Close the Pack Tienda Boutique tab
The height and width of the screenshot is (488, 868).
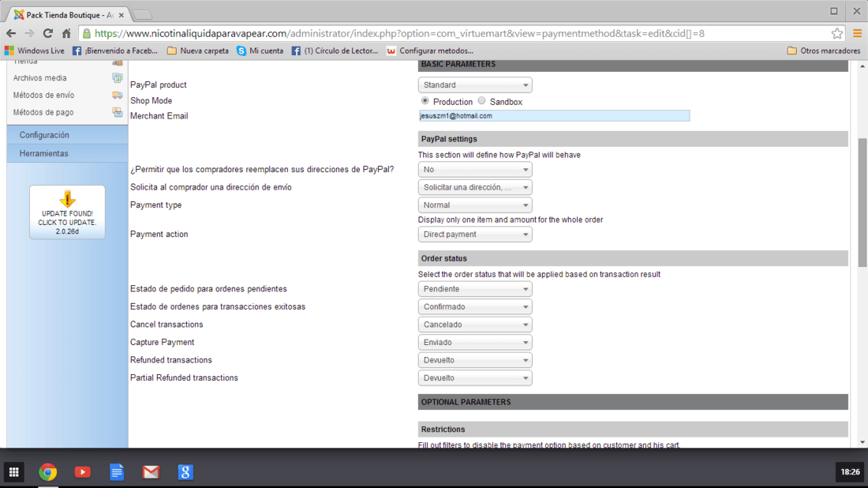[x=122, y=15]
